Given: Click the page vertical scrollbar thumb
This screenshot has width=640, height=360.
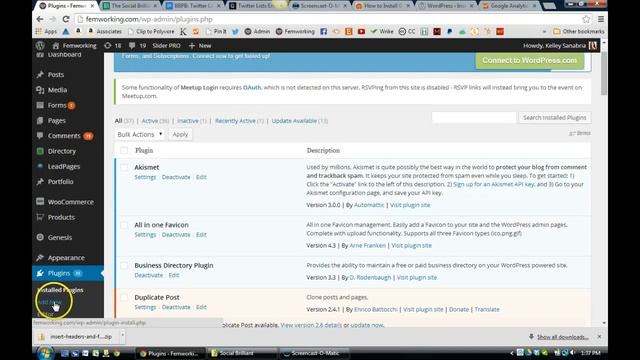Looking at the screenshot, I should pyautogui.click(x=604, y=73).
